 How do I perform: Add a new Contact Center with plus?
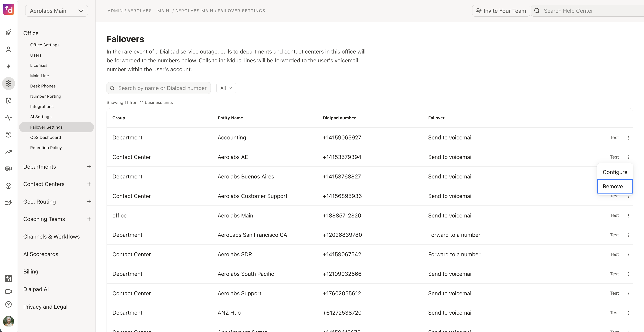pyautogui.click(x=89, y=184)
